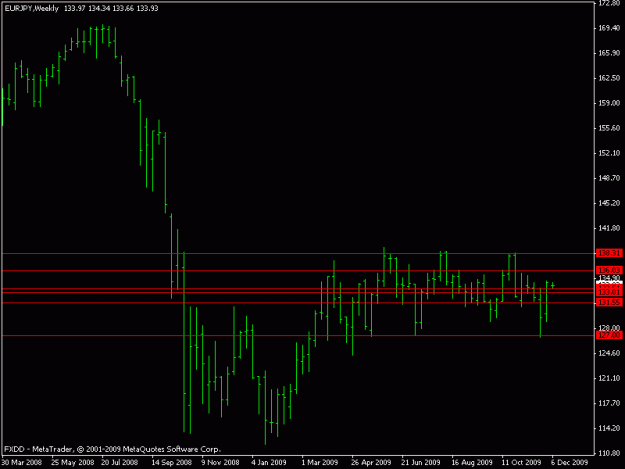Viewport: 625px width, 469px height.
Task: Select the 136.03 red price label
Action: tap(609, 271)
